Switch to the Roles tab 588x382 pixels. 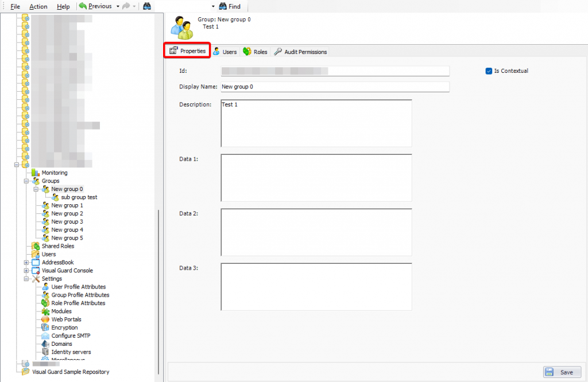(255, 52)
